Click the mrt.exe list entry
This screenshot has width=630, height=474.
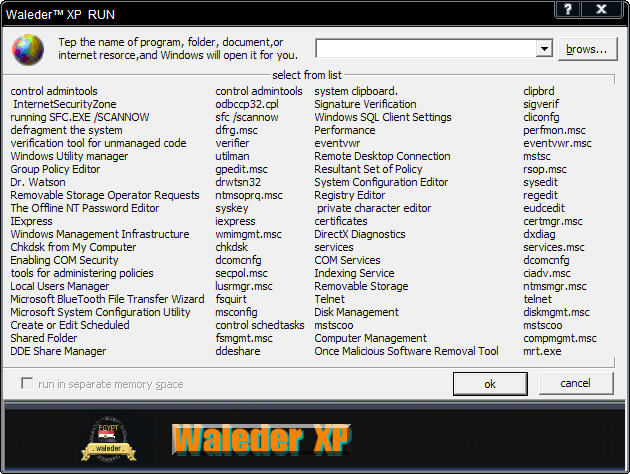pyautogui.click(x=543, y=351)
